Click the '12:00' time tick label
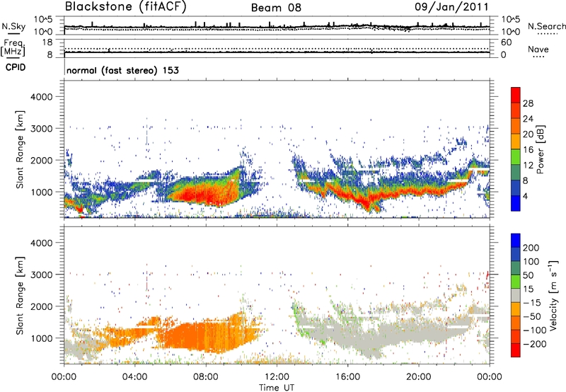This screenshot has width=566, height=392. (277, 377)
